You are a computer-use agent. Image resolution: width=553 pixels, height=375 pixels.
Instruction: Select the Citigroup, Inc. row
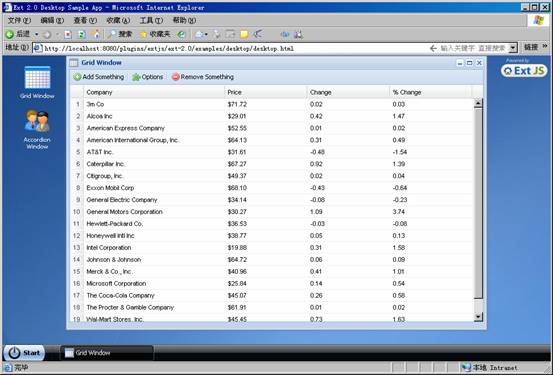272,176
